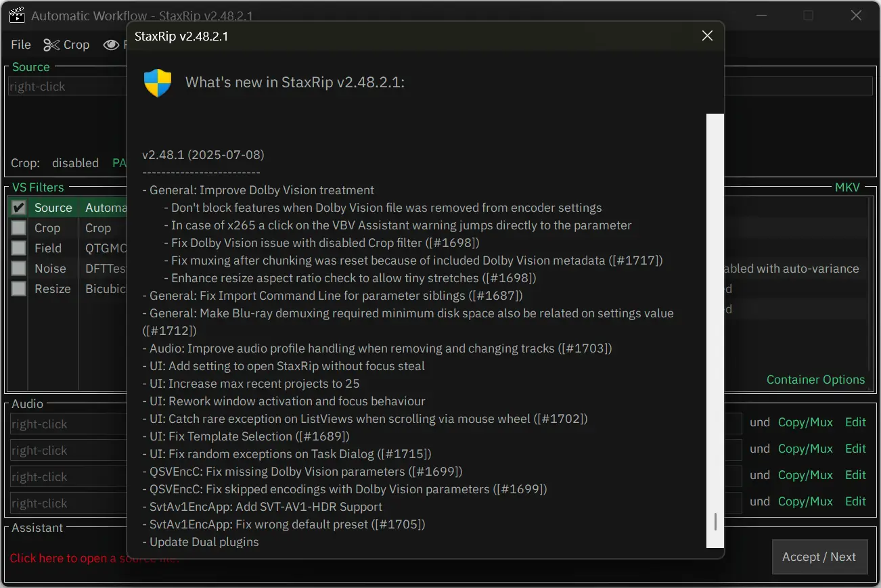Click Edit on the last audio track
The image size is (881, 588).
(x=855, y=501)
